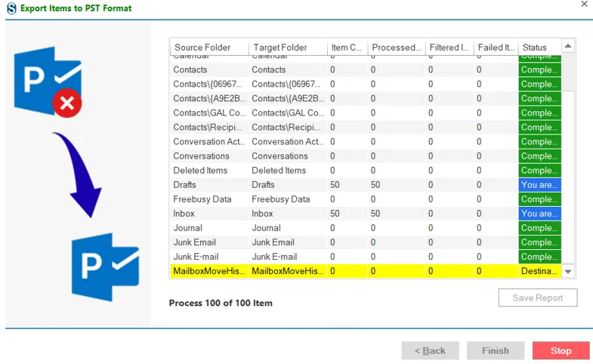The image size is (593, 364).
Task: Close the Export Items window
Action: click(584, 5)
